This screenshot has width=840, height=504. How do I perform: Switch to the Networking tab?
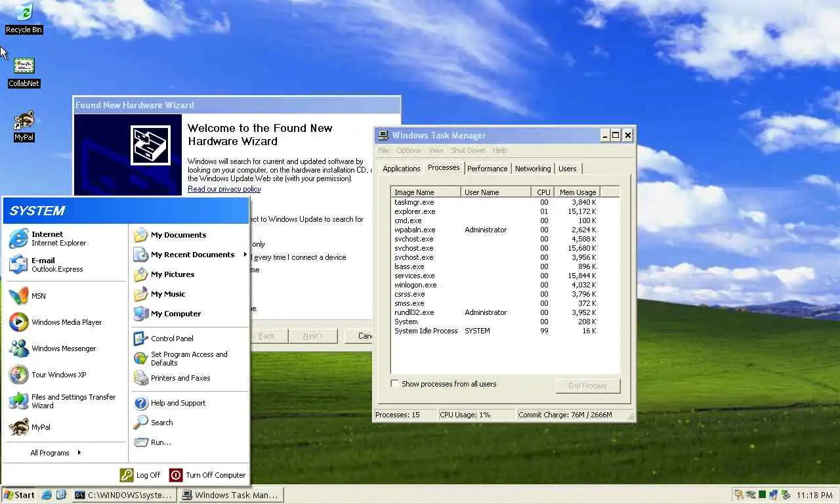point(533,169)
